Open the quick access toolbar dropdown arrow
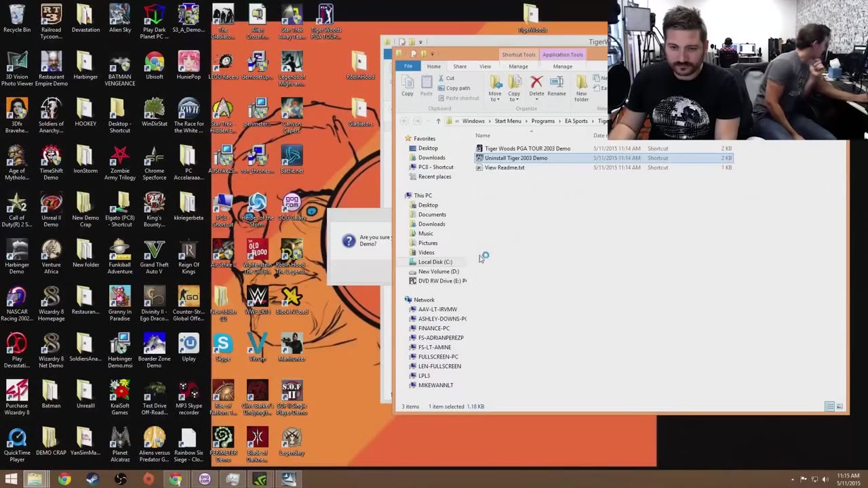The image size is (868, 488). coord(432,54)
